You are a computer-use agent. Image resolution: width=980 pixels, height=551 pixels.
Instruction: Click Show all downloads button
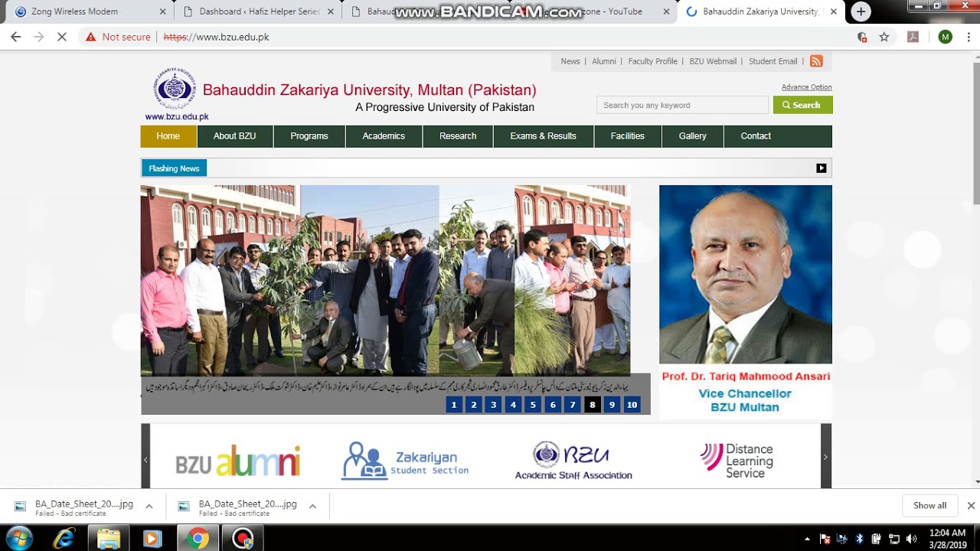tap(930, 505)
